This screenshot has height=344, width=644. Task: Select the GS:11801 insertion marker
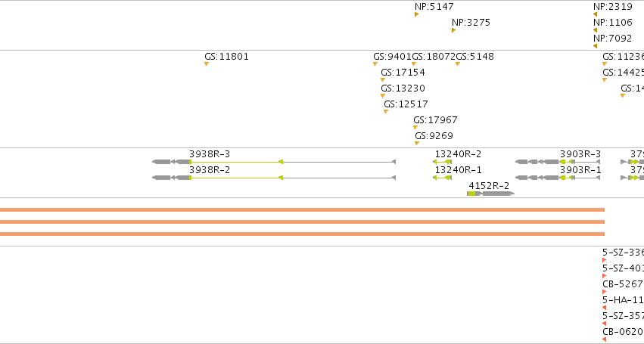click(x=207, y=64)
